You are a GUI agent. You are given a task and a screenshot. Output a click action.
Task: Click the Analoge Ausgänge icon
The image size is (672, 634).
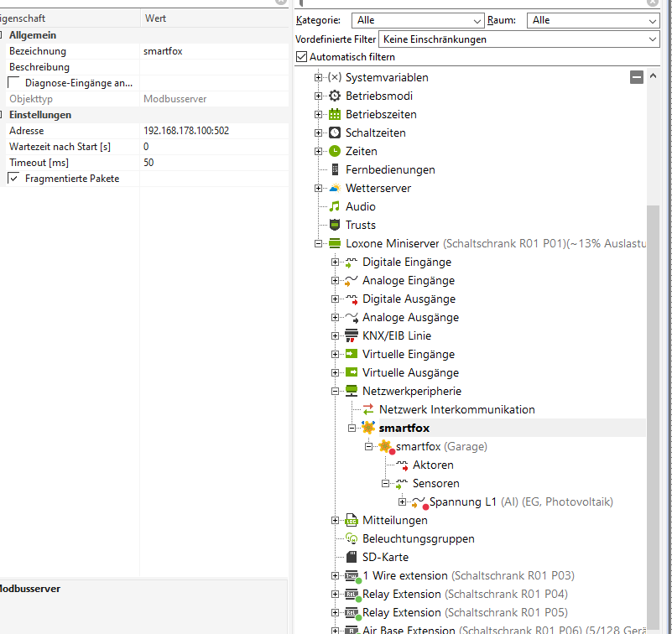coord(352,318)
